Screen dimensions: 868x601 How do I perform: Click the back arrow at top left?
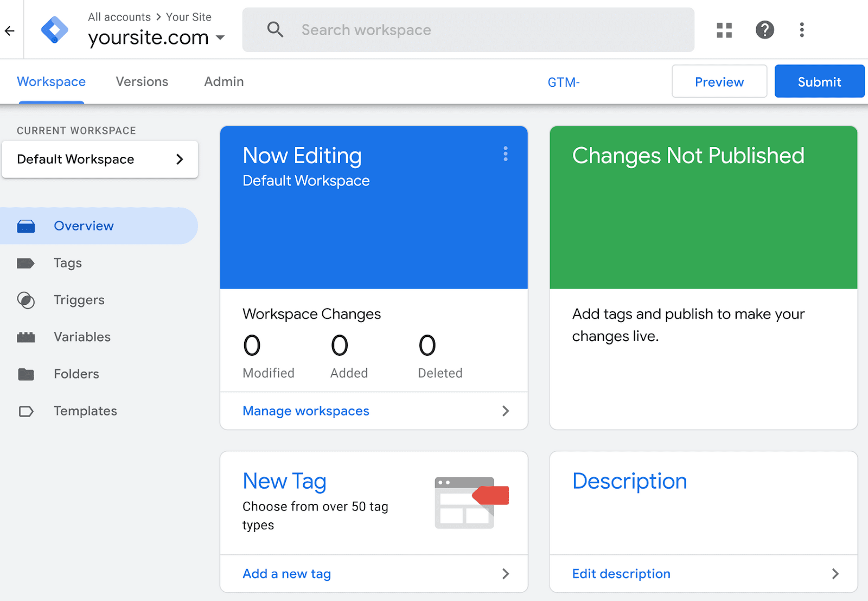tap(10, 30)
